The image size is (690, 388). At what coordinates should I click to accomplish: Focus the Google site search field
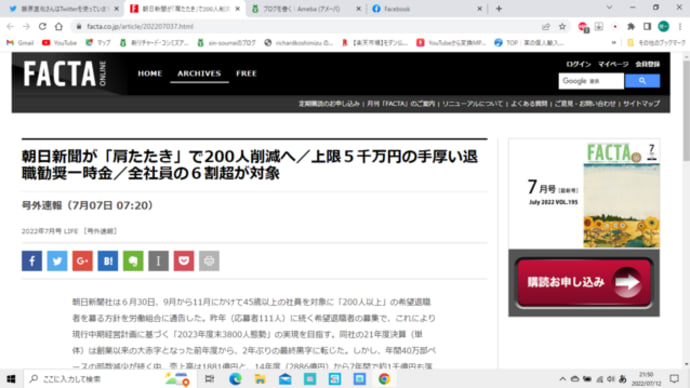point(591,81)
